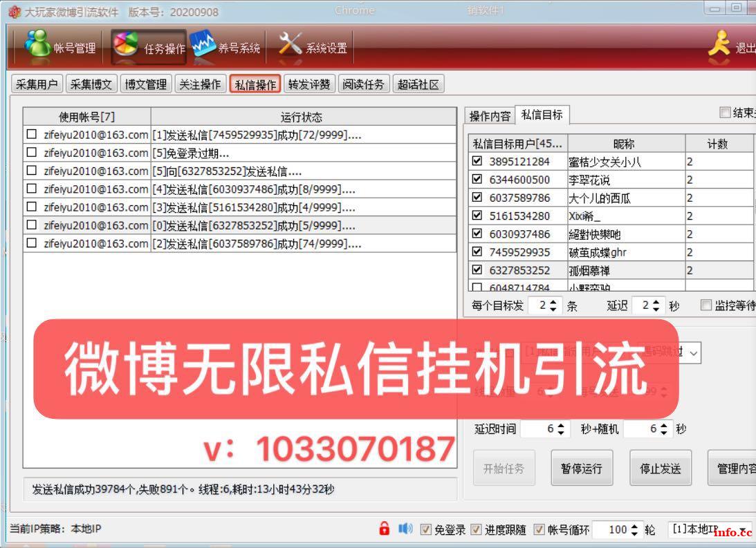
Task: Select nickname cell 破茧成蝶ghr
Action: pyautogui.click(x=626, y=252)
